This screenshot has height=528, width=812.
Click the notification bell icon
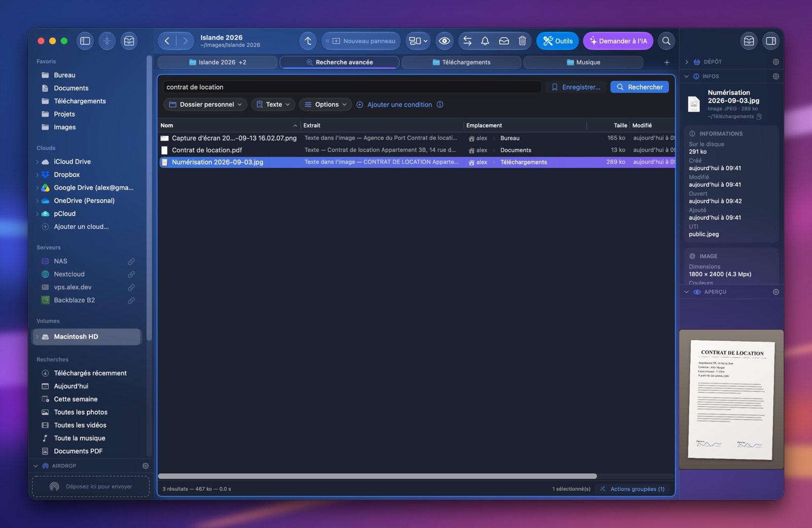485,41
